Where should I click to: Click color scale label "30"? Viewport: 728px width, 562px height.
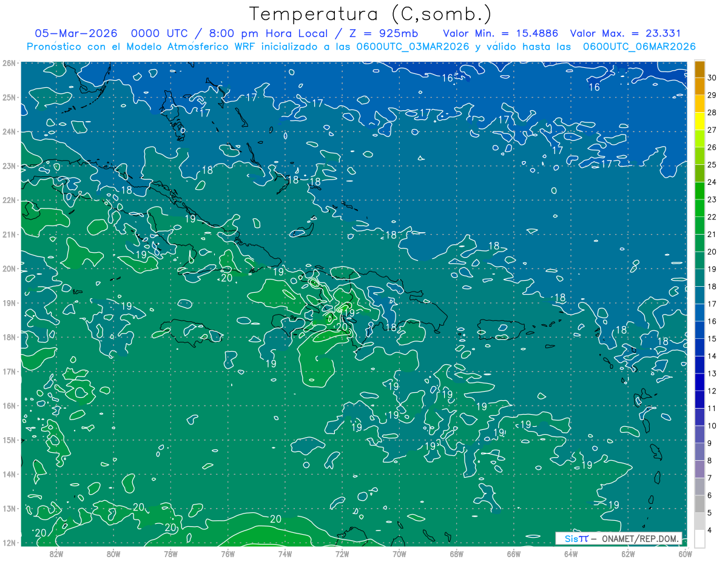[x=712, y=78]
